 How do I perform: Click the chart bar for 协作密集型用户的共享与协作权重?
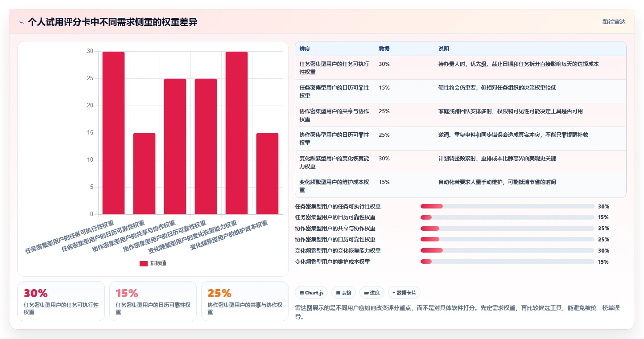pos(175,147)
